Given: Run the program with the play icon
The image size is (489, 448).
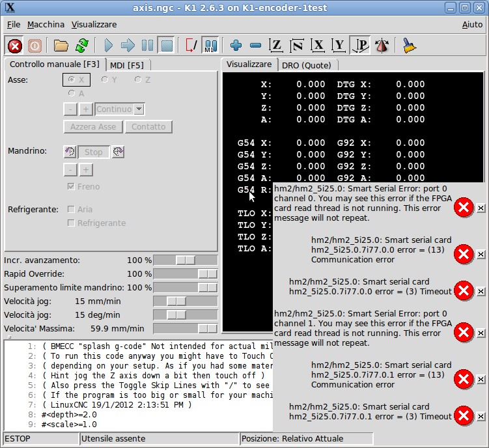Looking at the screenshot, I should [108, 46].
